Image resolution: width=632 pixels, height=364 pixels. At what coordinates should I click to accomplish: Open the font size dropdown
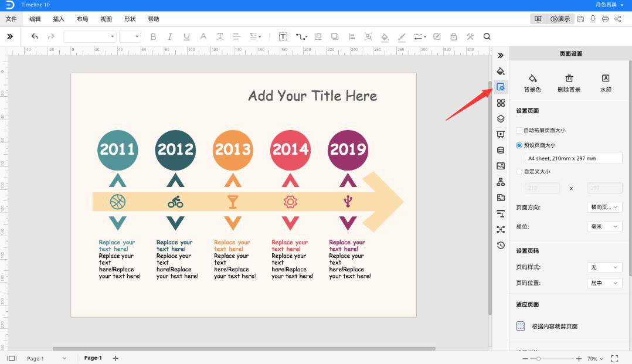[x=130, y=37]
